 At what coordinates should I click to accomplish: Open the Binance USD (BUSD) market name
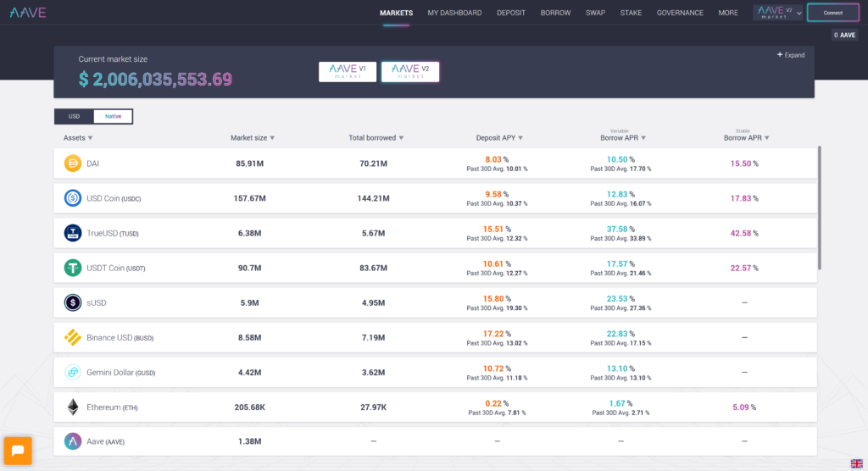(x=120, y=338)
